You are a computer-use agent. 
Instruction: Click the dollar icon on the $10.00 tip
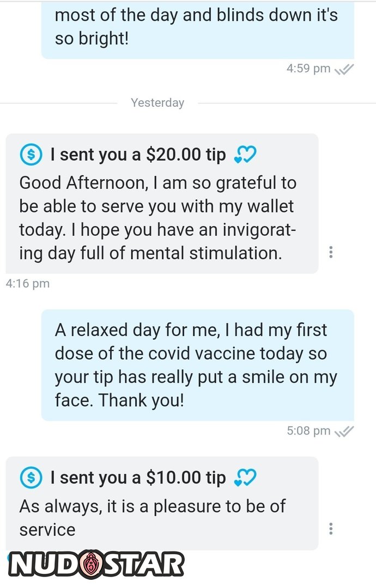31,478
